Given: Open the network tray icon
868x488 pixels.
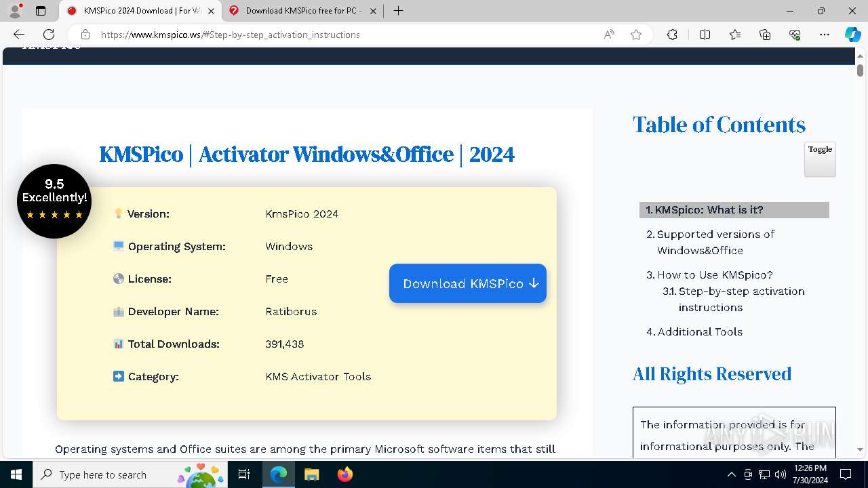Looking at the screenshot, I should pos(764,474).
